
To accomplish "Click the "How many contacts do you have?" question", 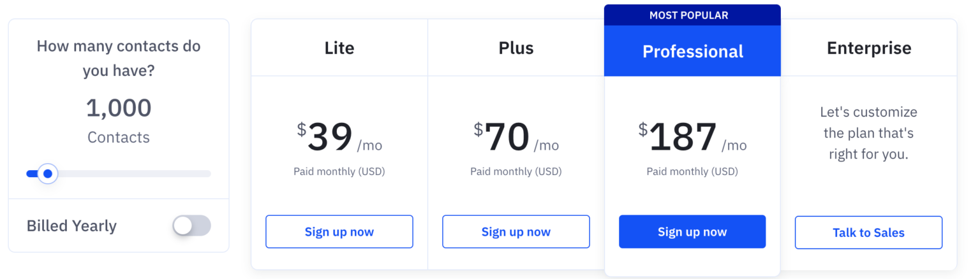I will coord(119,58).
